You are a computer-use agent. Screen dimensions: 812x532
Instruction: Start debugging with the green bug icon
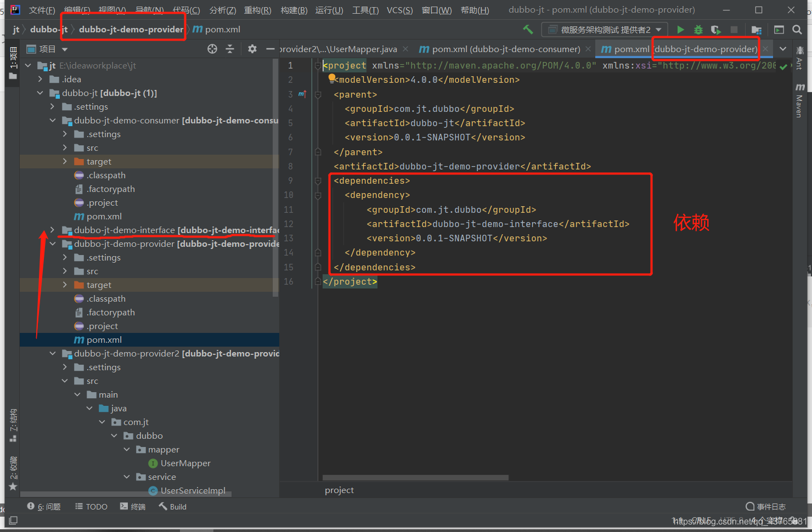[698, 30]
